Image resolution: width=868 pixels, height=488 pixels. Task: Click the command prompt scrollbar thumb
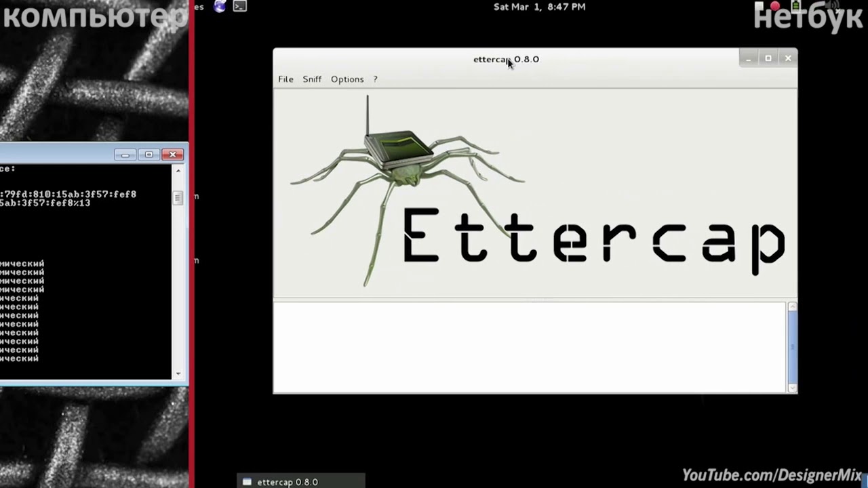tap(178, 198)
